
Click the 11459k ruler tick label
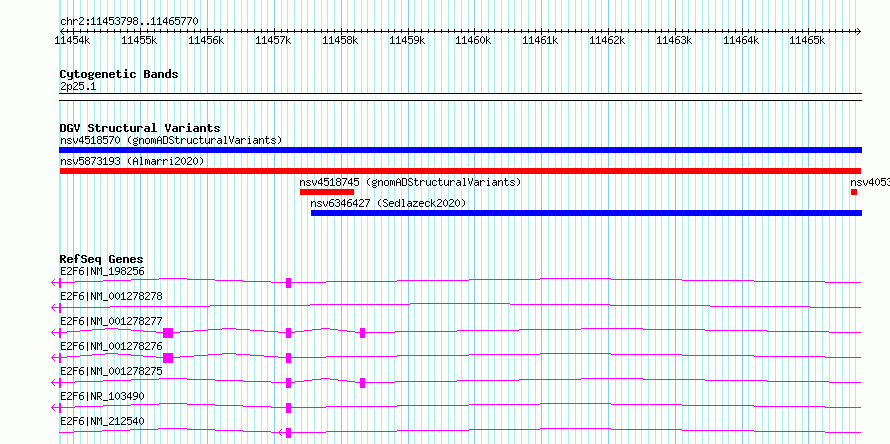[x=407, y=40]
